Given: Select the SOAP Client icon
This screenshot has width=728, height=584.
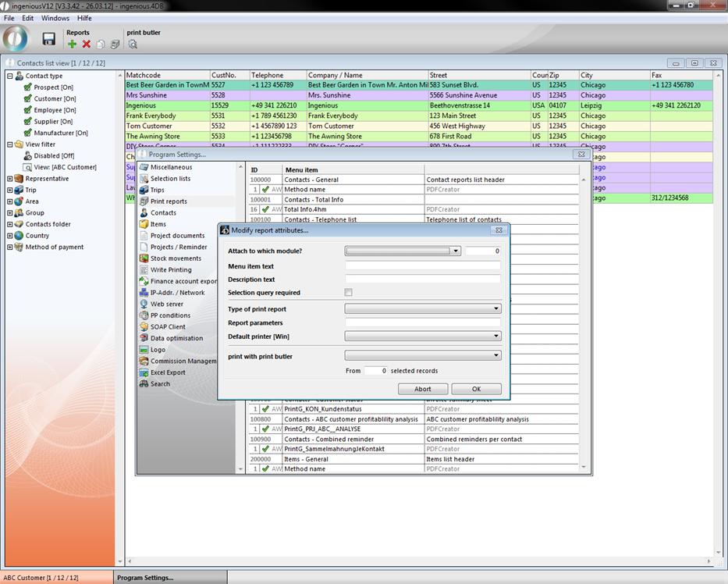Looking at the screenshot, I should [144, 326].
